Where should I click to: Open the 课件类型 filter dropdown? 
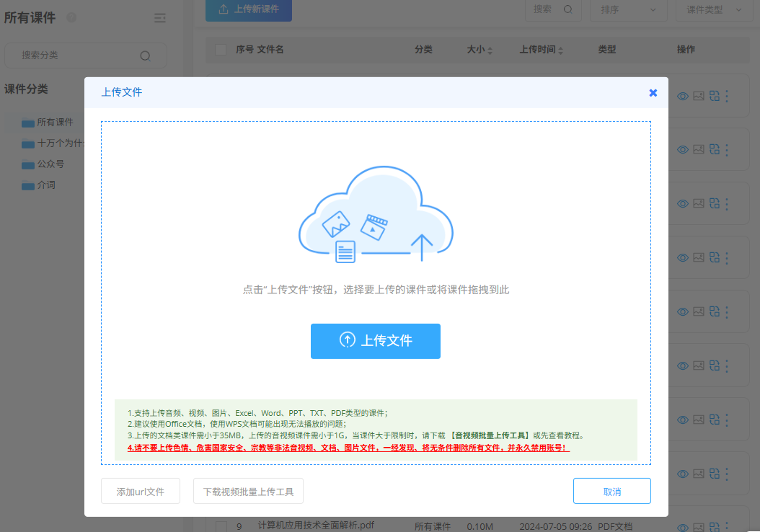click(712, 10)
